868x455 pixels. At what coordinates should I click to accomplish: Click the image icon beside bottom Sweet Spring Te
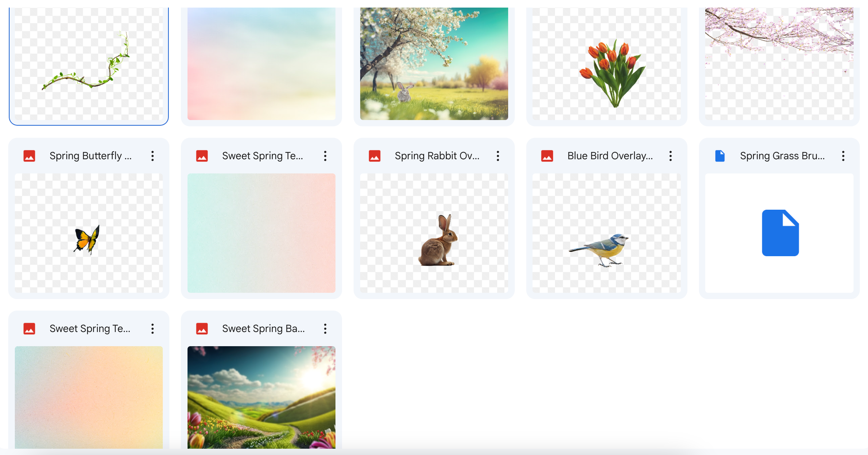pyautogui.click(x=30, y=328)
